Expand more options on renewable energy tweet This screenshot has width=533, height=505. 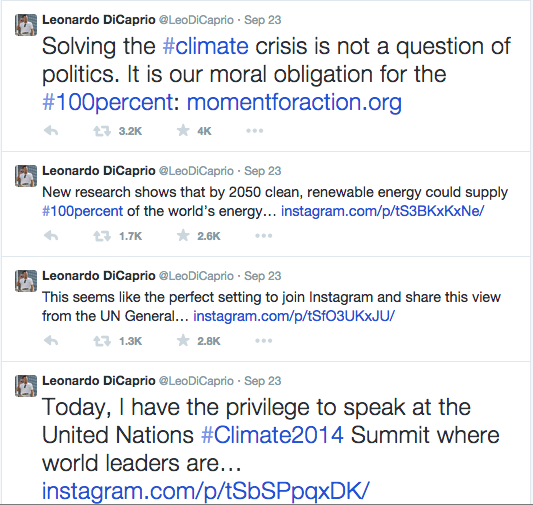click(x=263, y=236)
